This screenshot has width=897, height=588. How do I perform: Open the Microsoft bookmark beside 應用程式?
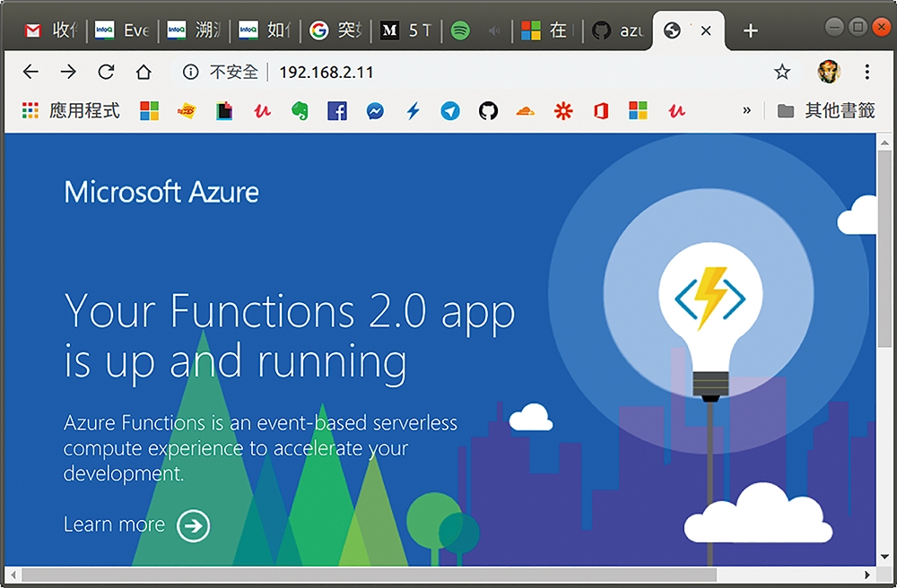149,110
